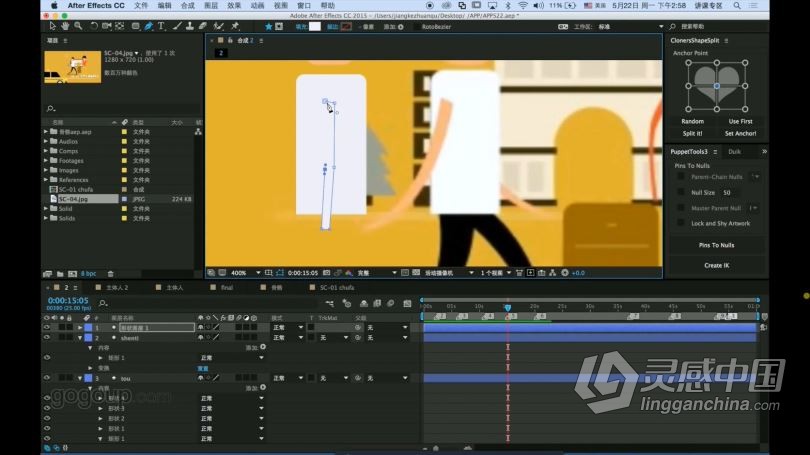The image size is (810, 455).
Task: Delete selected project item with trash icon
Action: point(111,274)
